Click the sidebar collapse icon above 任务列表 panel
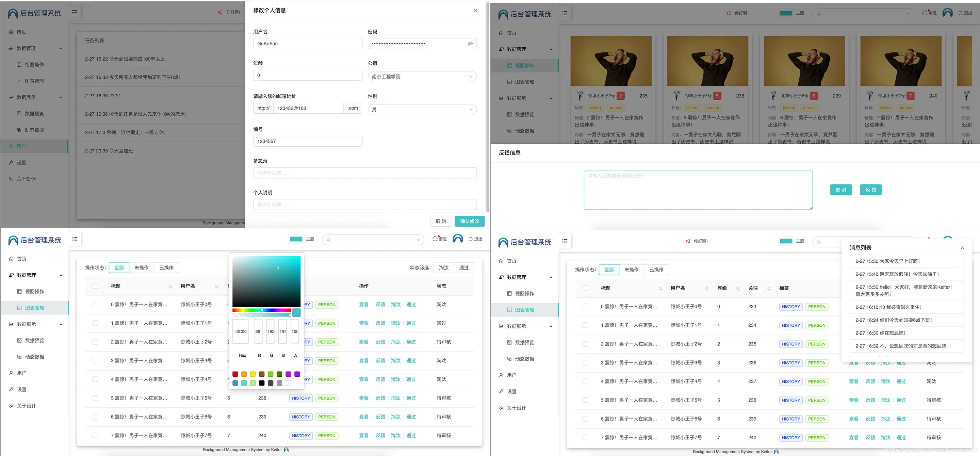980x456 pixels. [75, 13]
